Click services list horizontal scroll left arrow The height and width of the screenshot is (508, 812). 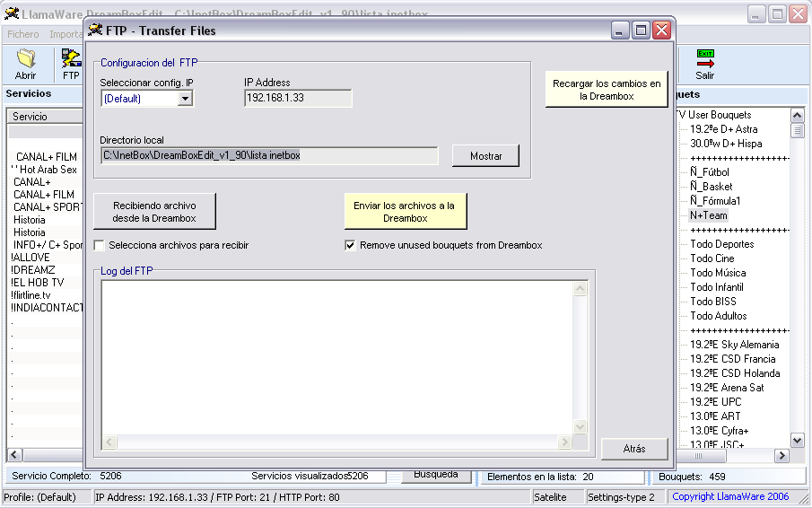point(14,455)
